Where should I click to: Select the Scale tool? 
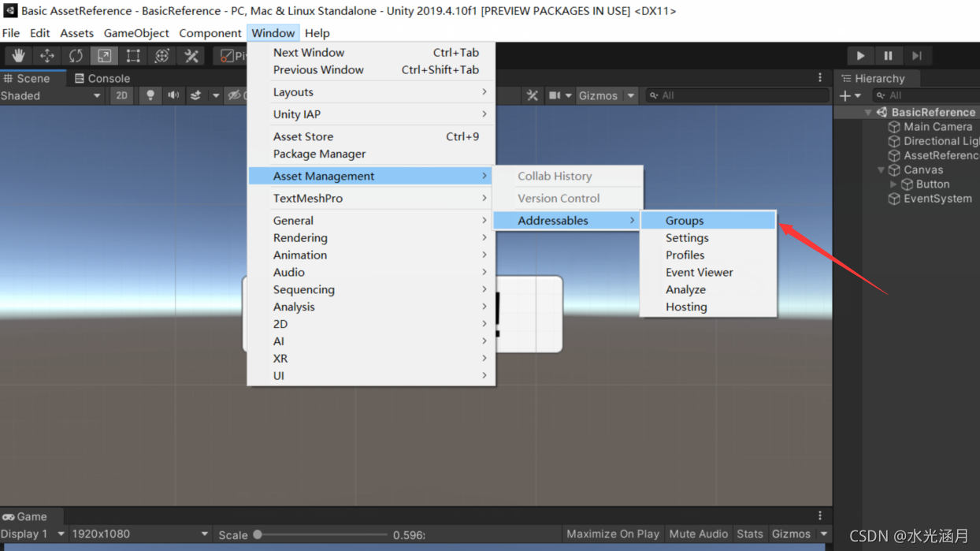(104, 56)
